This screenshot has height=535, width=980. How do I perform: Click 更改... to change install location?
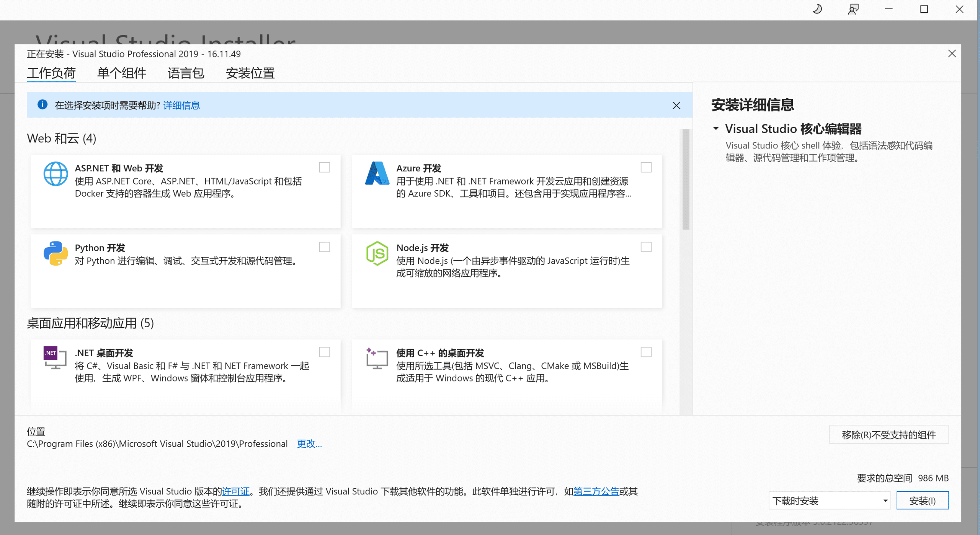(309, 444)
